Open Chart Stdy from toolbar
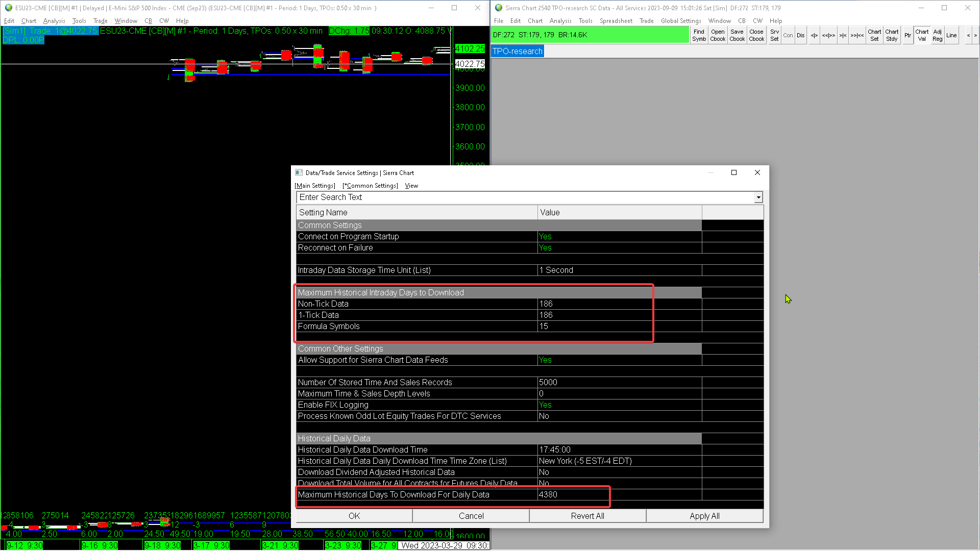The width and height of the screenshot is (980, 551). (892, 35)
